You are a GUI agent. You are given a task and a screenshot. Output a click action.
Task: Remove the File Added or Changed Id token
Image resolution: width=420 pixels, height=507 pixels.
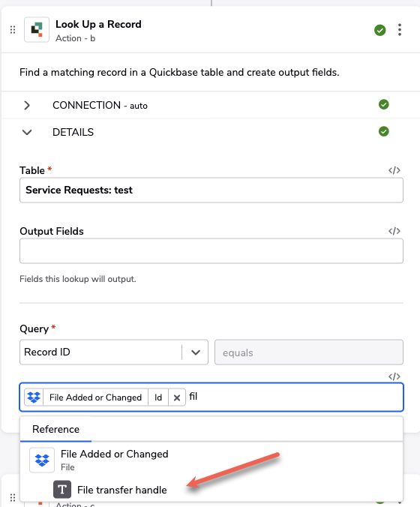(x=176, y=397)
